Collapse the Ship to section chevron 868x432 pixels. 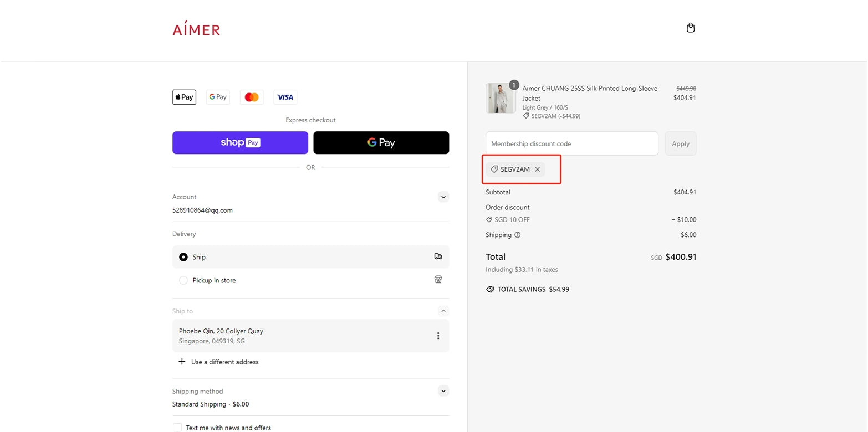coord(443,311)
